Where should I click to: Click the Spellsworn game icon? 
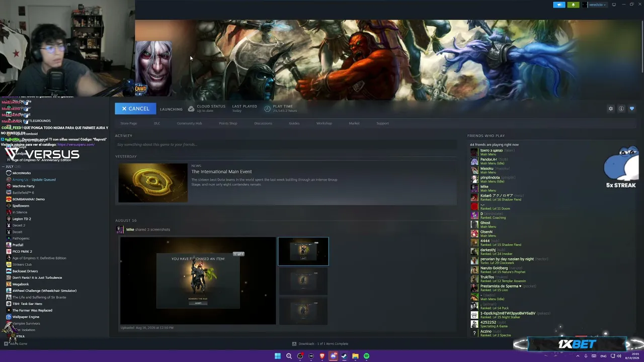tap(9, 206)
